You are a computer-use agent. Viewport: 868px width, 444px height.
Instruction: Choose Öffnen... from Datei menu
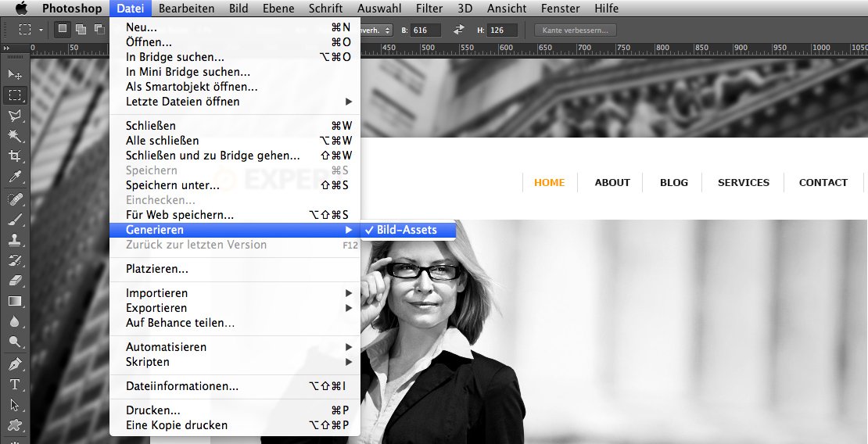[235, 42]
